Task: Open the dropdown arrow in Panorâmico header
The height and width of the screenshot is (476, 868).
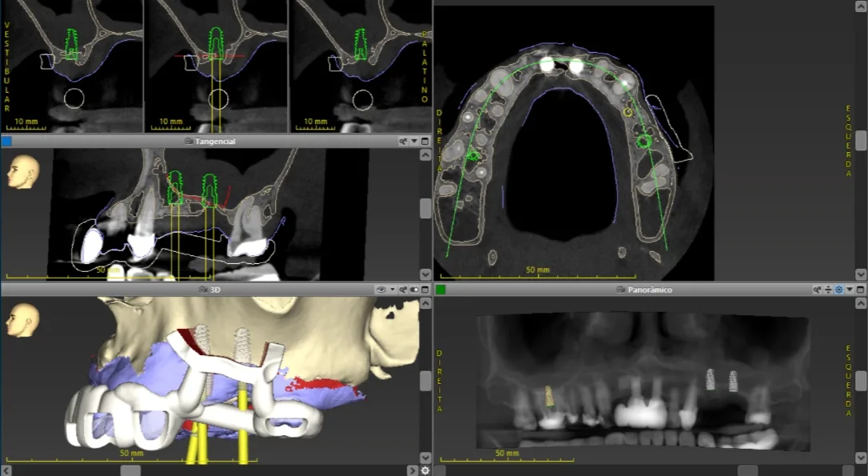Action: pos(850,290)
